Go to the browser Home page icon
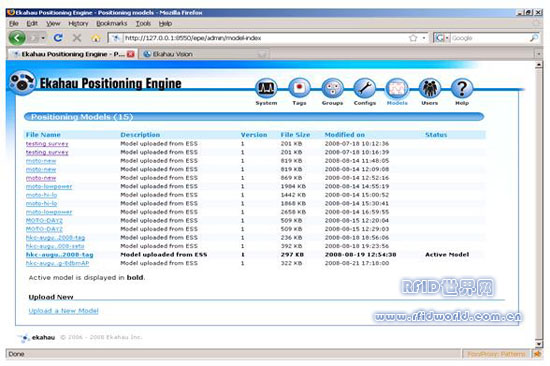This screenshot has height=366, width=550. click(x=95, y=38)
